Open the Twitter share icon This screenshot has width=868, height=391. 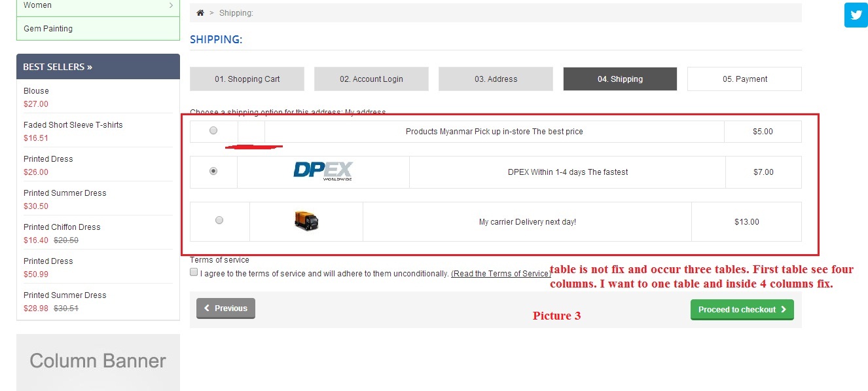click(856, 15)
